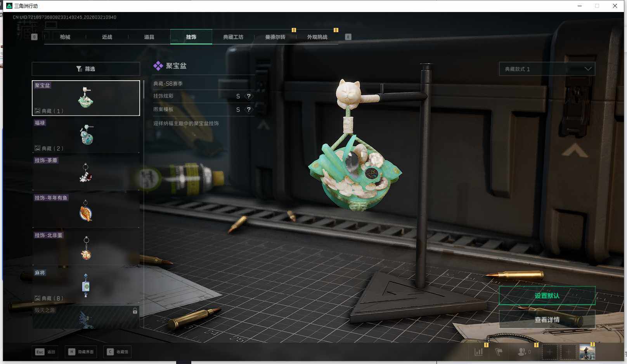Expand the 典藏款式 1 dropdown
The width and height of the screenshot is (627, 364).
[547, 69]
